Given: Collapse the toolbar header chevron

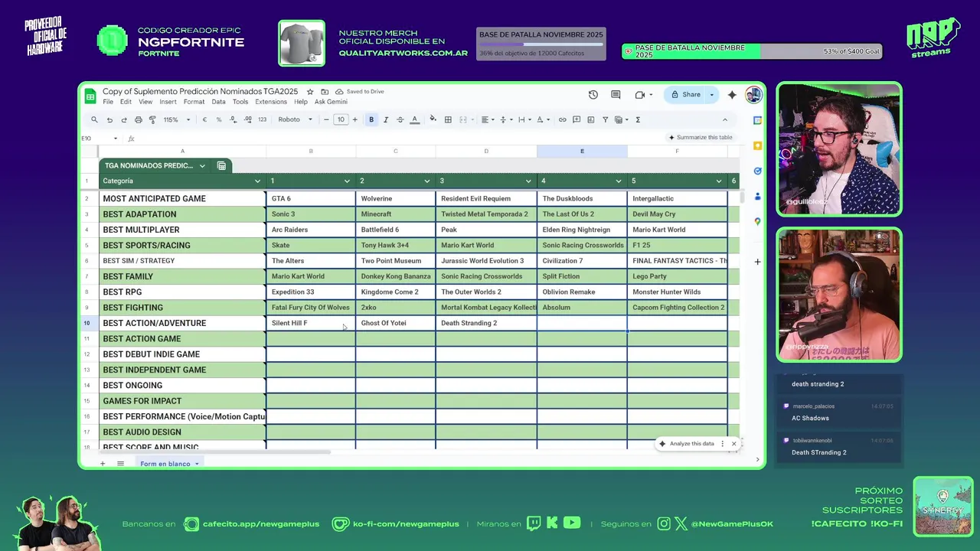Looking at the screenshot, I should tap(724, 119).
